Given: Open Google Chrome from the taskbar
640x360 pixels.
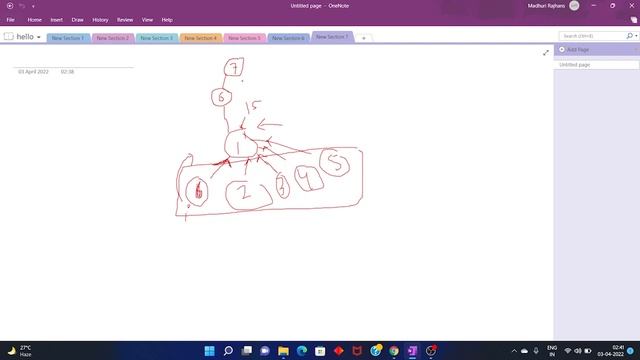Looking at the screenshot, I should coord(394,351).
